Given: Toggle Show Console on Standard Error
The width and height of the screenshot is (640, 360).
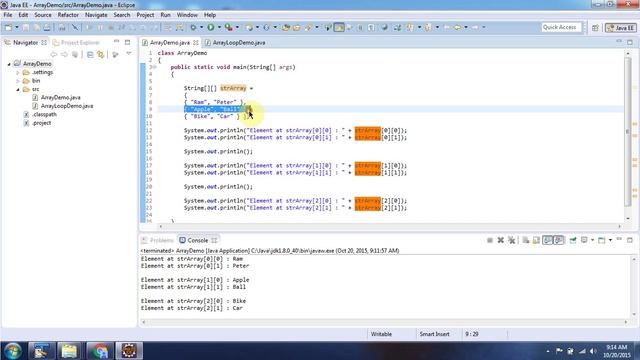Looking at the screenshot, I should (558, 240).
